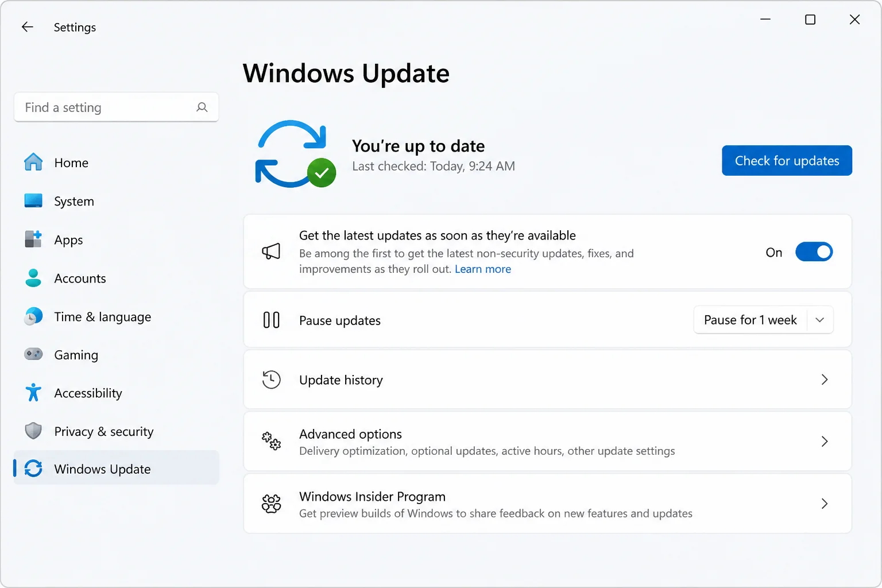
Task: Click the Privacy & security shield icon
Action: pos(33,431)
